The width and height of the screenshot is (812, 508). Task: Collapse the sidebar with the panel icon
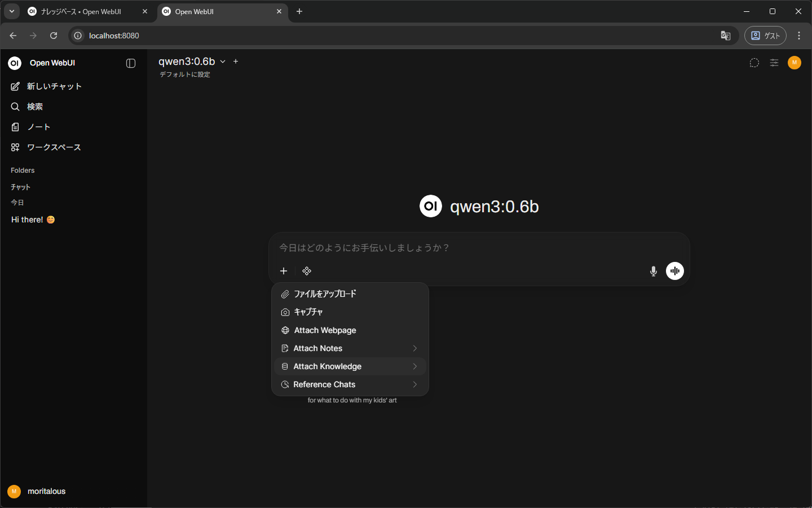(x=131, y=63)
